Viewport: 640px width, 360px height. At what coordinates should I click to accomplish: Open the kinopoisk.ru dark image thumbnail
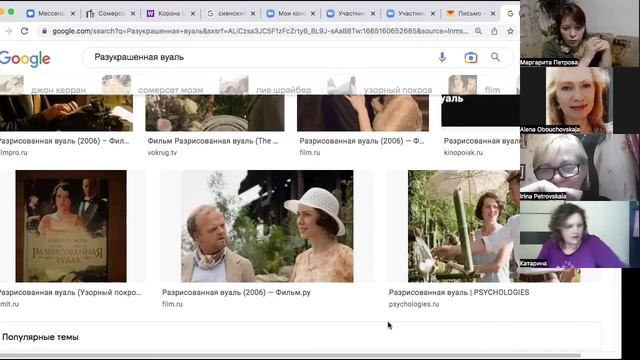[x=480, y=111]
